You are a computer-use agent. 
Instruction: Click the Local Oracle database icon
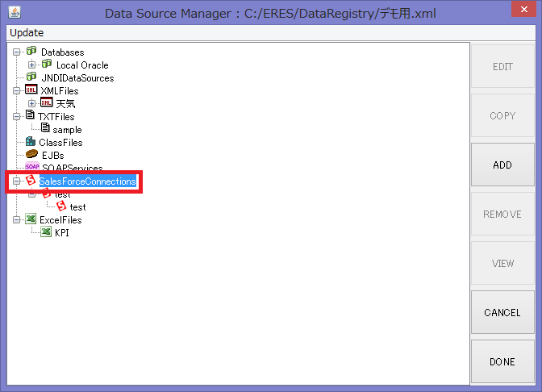click(47, 64)
